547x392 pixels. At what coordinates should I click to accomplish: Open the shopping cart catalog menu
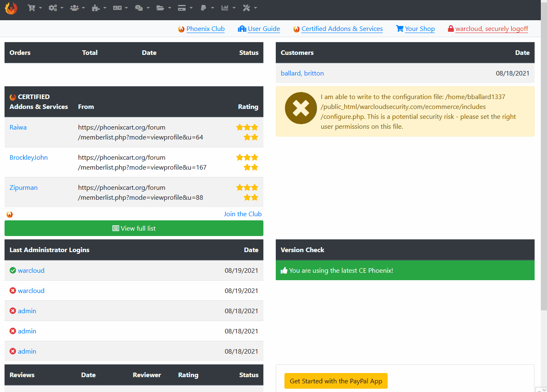[x=35, y=8]
